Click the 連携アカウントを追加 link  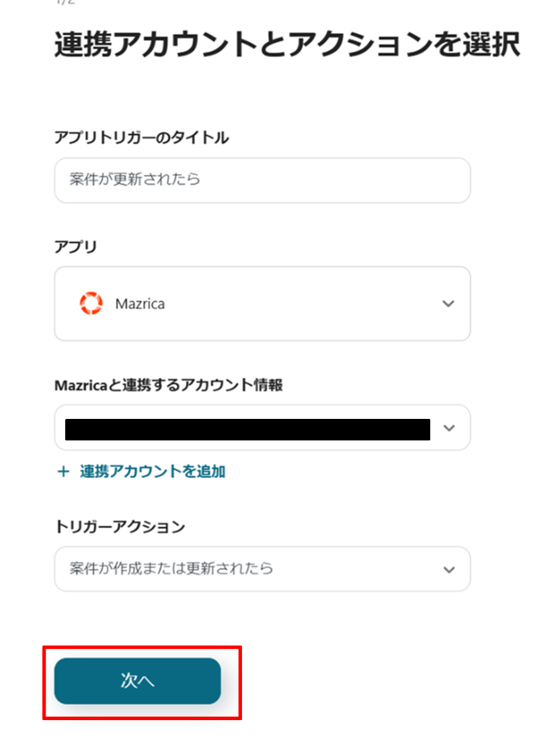click(153, 471)
